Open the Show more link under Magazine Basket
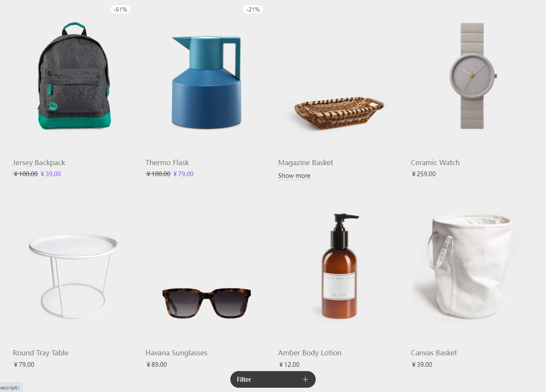The image size is (546, 392). 294,176
